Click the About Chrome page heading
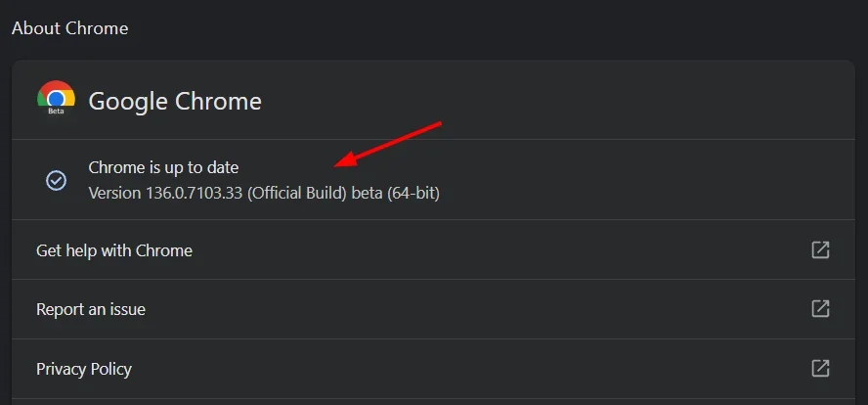The height and width of the screenshot is (405, 868). (70, 28)
